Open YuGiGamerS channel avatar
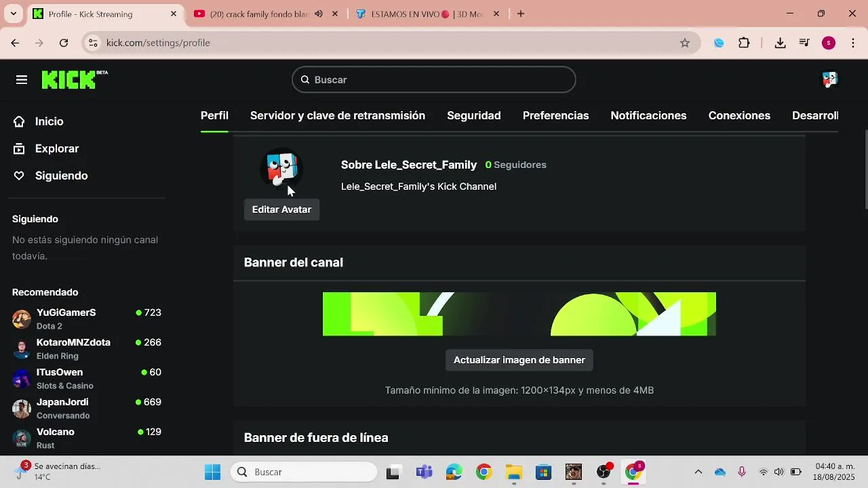868x488 pixels. point(22,319)
